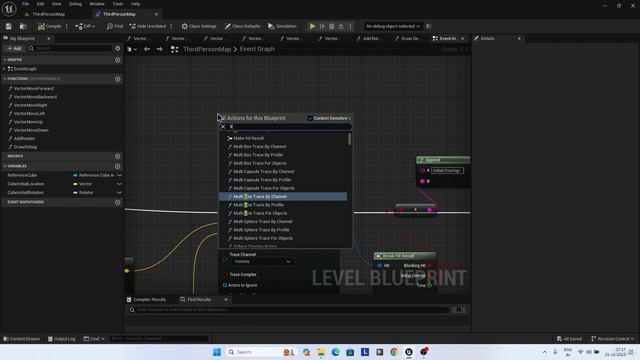Select the AddRotator function
The height and width of the screenshot is (360, 640).
pos(24,138)
